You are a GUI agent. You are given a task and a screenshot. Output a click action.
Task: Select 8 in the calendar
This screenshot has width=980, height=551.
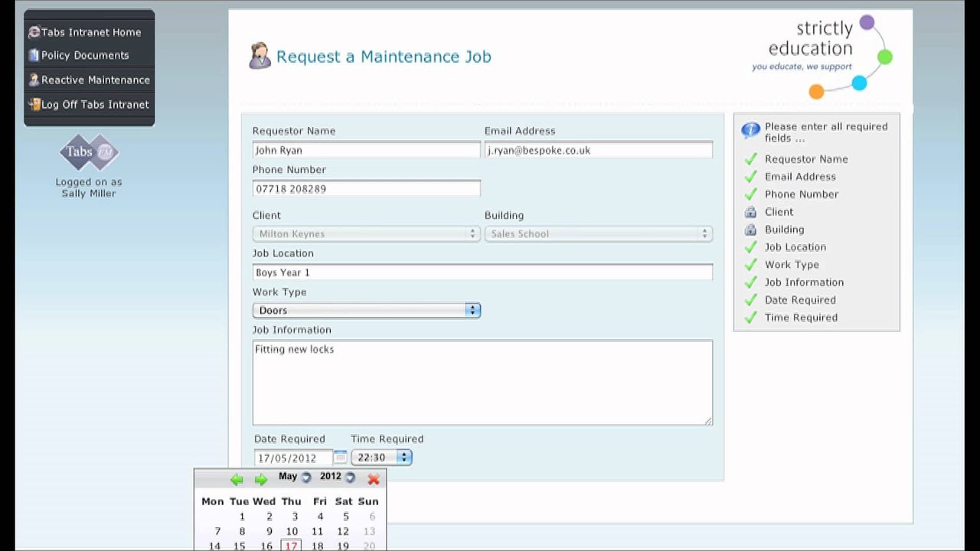[242, 531]
